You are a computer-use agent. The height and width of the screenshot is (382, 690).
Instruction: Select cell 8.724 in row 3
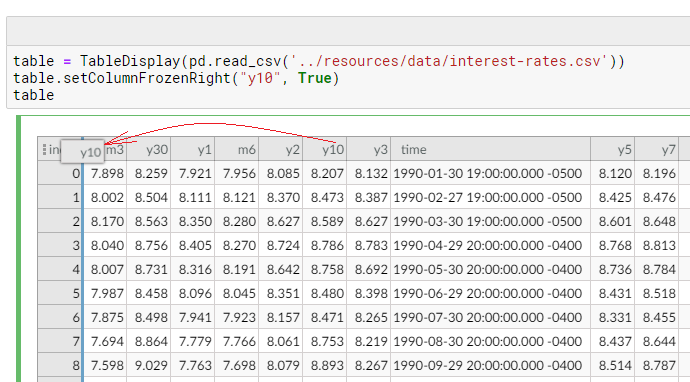[x=281, y=245]
